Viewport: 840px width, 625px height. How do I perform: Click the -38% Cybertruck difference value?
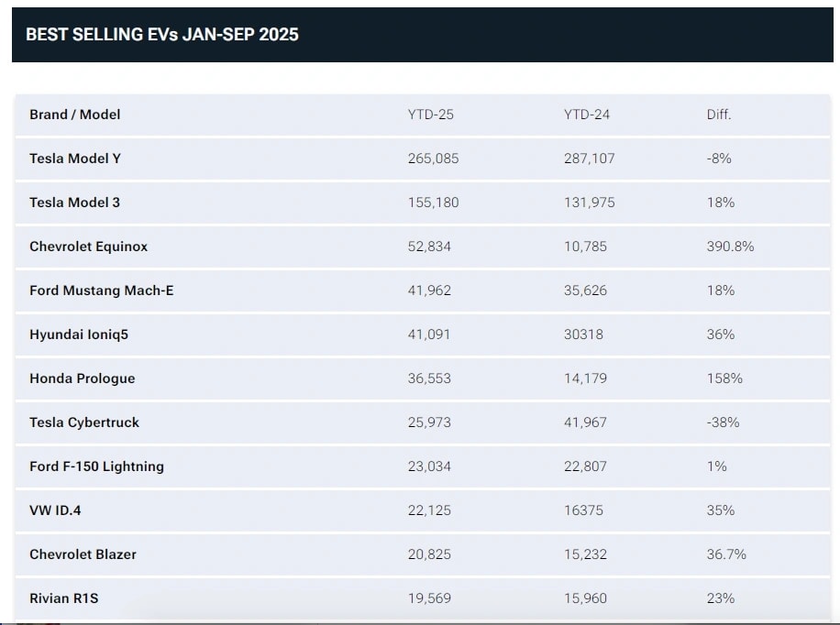pos(723,422)
